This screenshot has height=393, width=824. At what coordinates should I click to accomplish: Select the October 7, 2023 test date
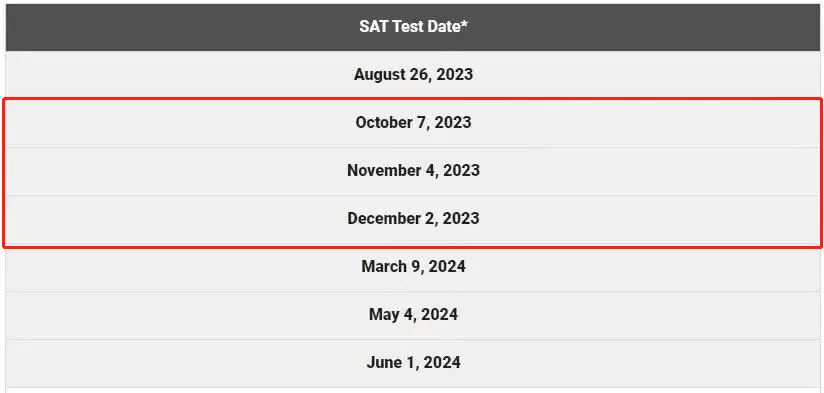[x=413, y=122]
